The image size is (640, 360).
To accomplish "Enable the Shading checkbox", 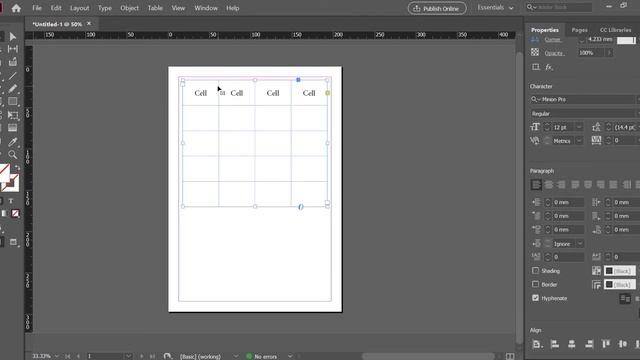I will coord(536,271).
